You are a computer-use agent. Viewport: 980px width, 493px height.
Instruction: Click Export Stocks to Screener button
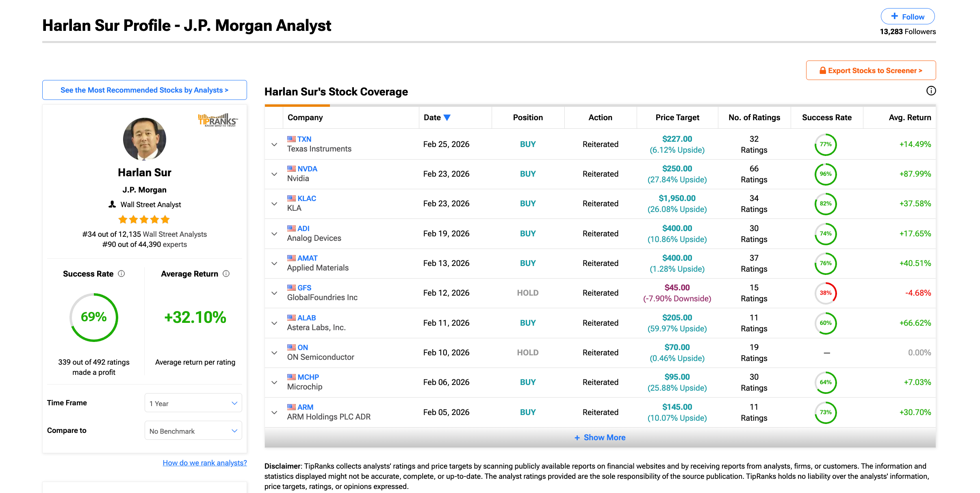pyautogui.click(x=871, y=71)
